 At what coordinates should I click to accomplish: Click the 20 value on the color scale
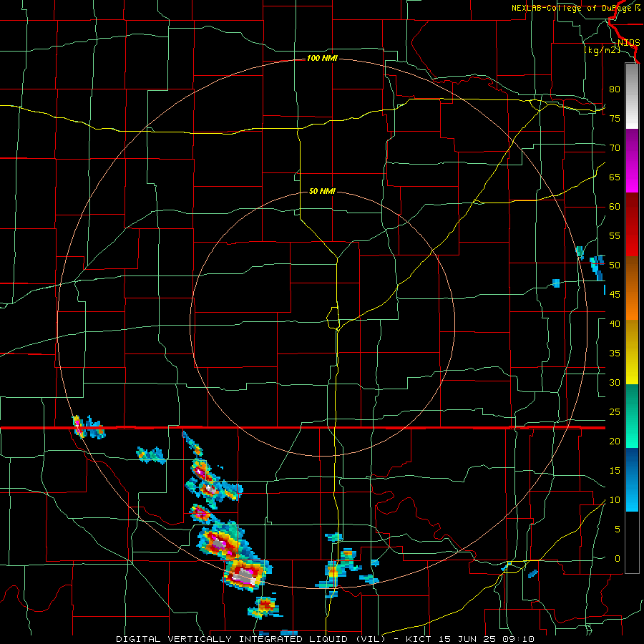(615, 441)
